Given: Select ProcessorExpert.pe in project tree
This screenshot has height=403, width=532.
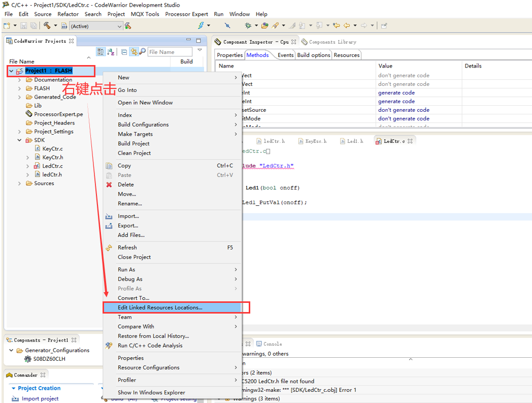Looking at the screenshot, I should [x=58, y=114].
